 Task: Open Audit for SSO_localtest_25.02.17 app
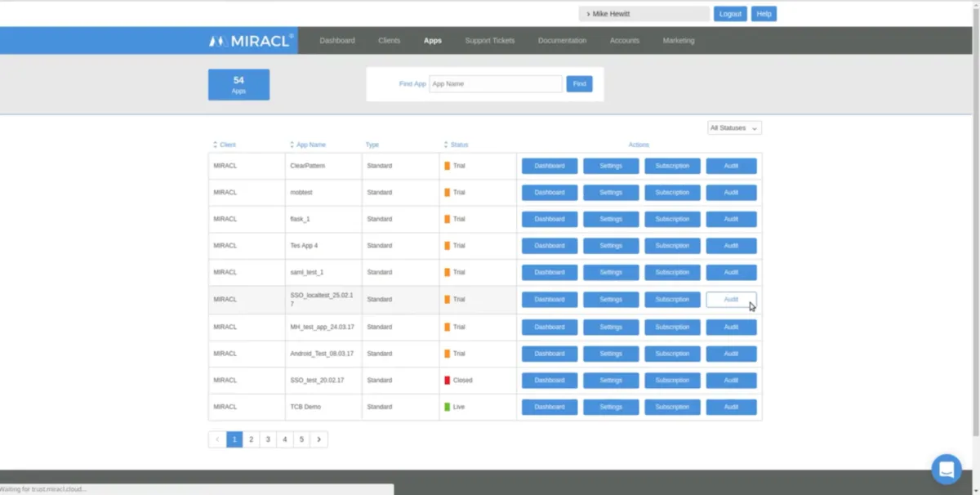[731, 300]
